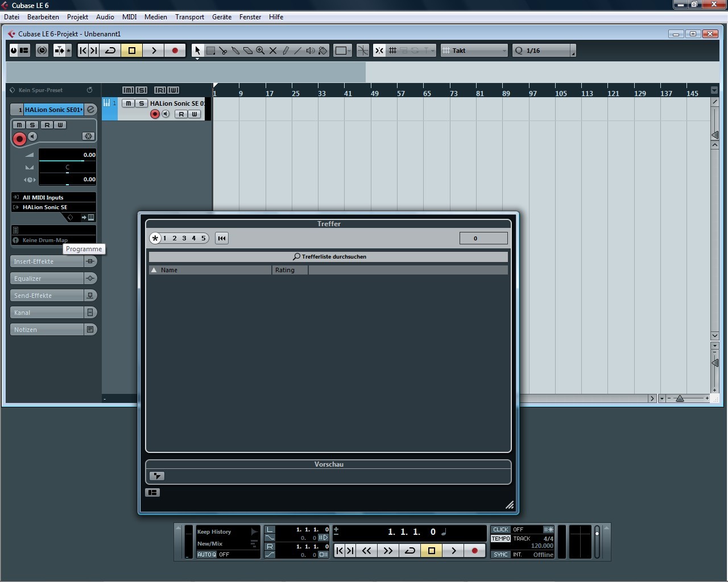Image resolution: width=728 pixels, height=582 pixels.
Task: Open the Bearbeiten menu
Action: click(x=43, y=17)
